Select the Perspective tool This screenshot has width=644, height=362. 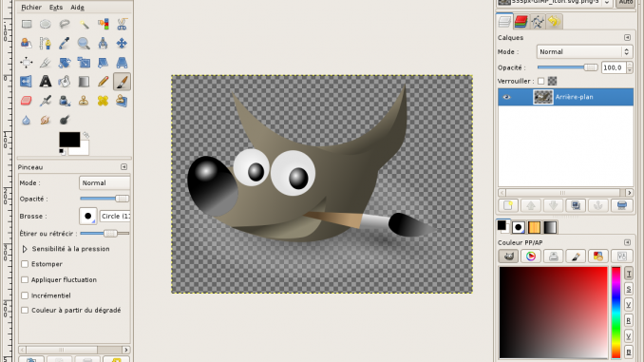[x=122, y=63]
